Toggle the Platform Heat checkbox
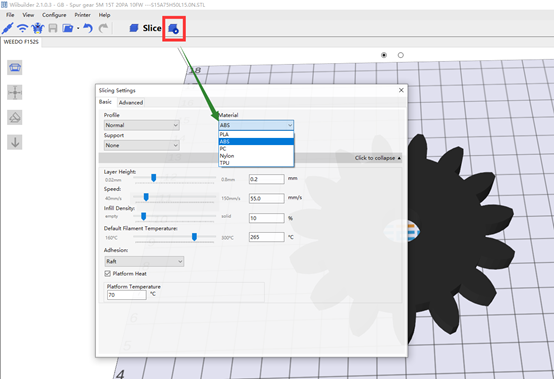 [x=107, y=273]
